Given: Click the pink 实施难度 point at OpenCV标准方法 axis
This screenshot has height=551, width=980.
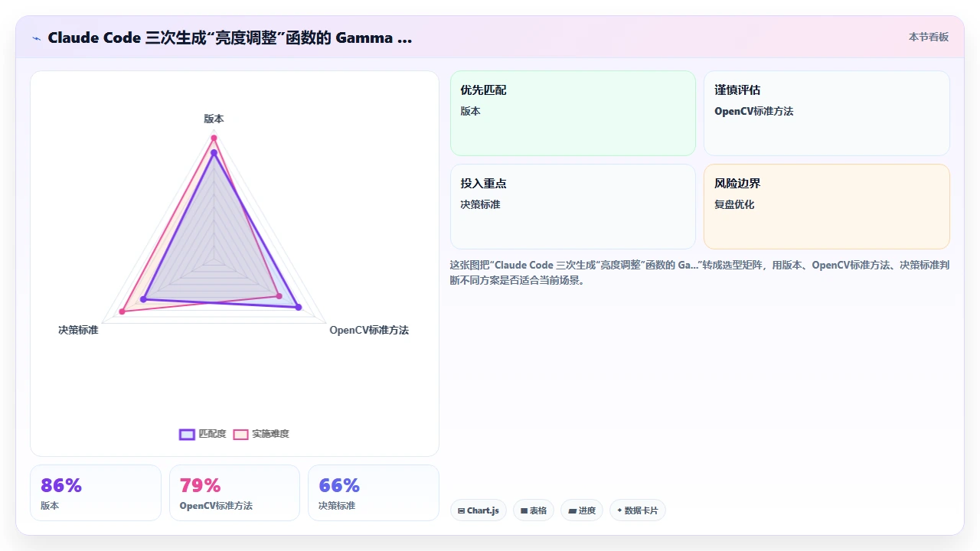Looking at the screenshot, I should pyautogui.click(x=279, y=296).
